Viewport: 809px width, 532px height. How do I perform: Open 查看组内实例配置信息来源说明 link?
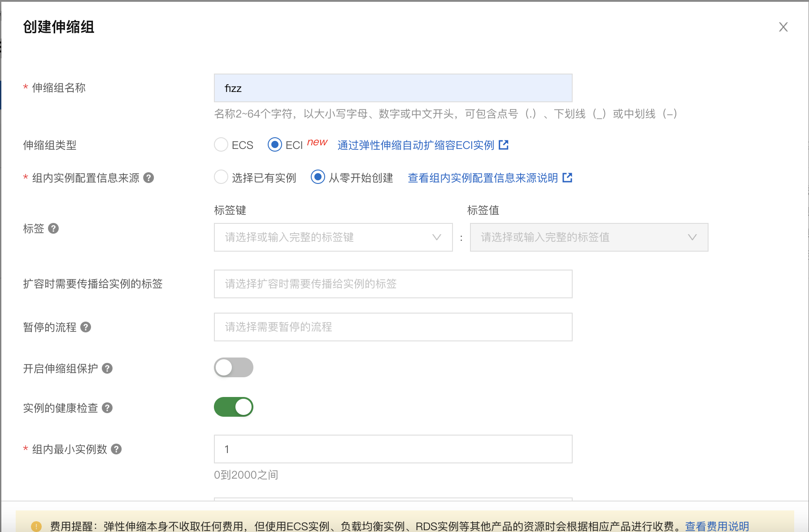click(483, 178)
